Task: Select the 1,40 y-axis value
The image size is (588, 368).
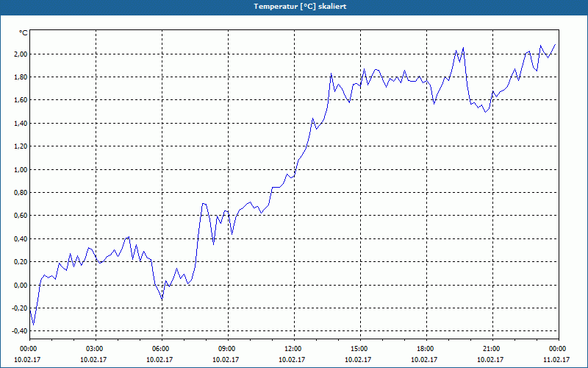Action: (x=21, y=123)
